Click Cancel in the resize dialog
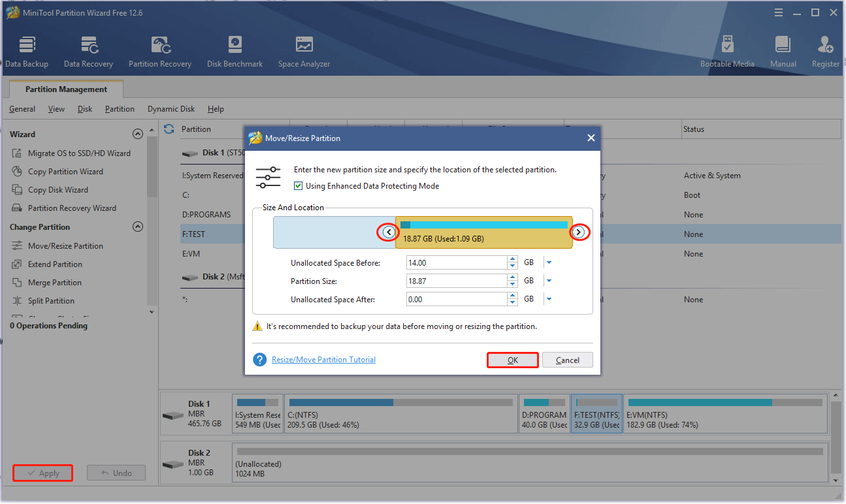 [x=568, y=360]
